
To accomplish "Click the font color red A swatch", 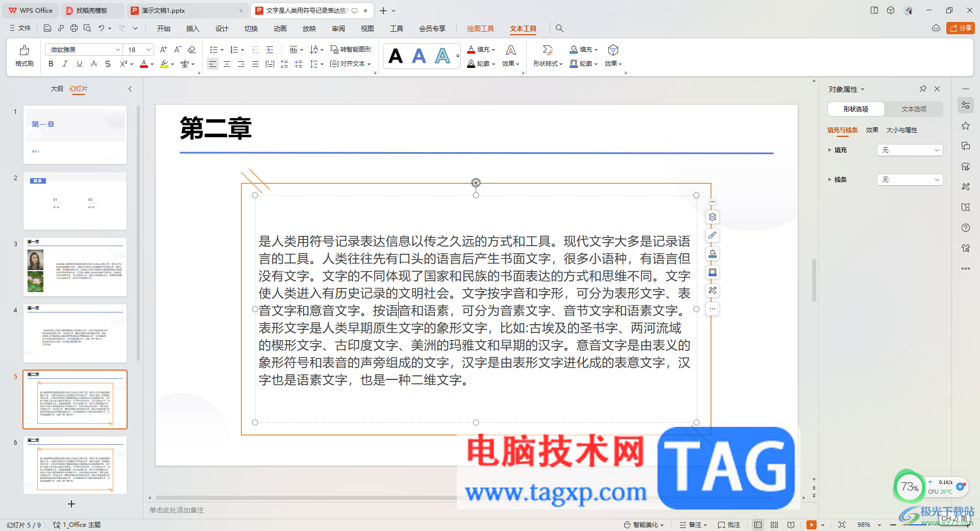I will coord(144,64).
